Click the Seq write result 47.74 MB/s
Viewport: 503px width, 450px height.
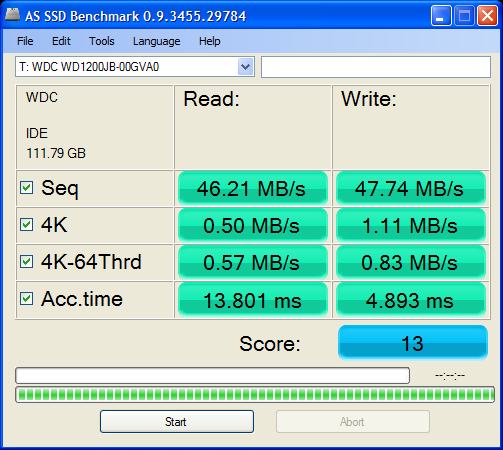[411, 188]
